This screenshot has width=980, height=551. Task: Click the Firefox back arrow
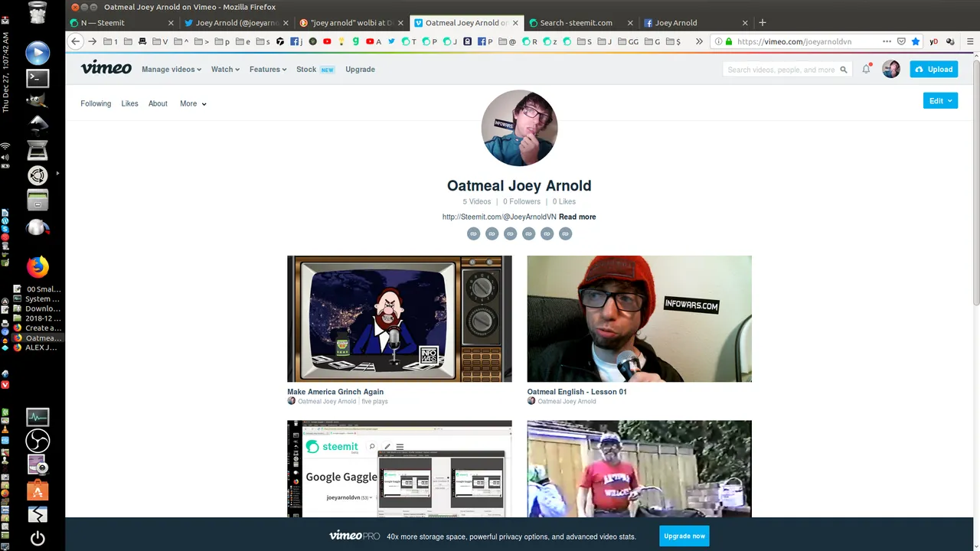pyautogui.click(x=75, y=41)
